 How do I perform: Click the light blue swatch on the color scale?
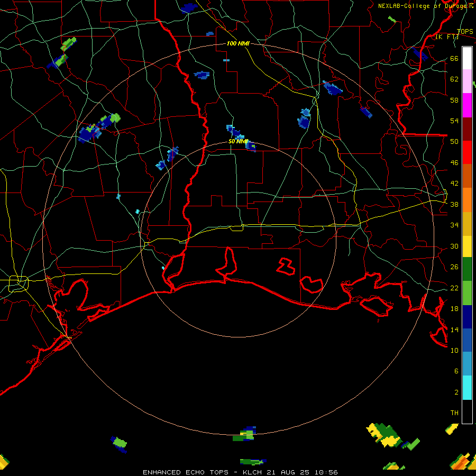coord(467,364)
